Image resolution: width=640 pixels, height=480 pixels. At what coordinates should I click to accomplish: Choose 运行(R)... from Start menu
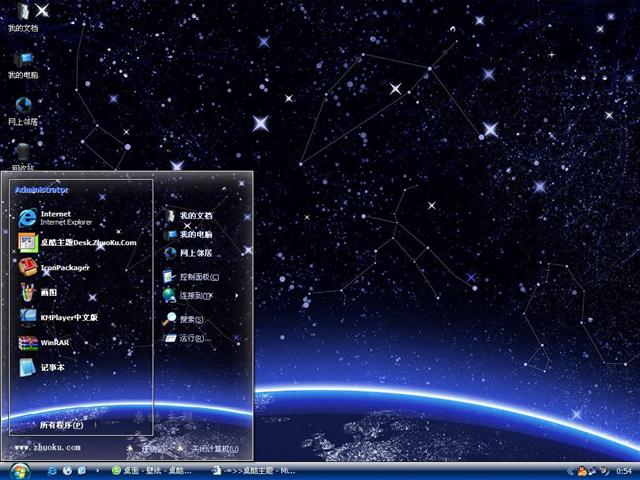pos(194,339)
